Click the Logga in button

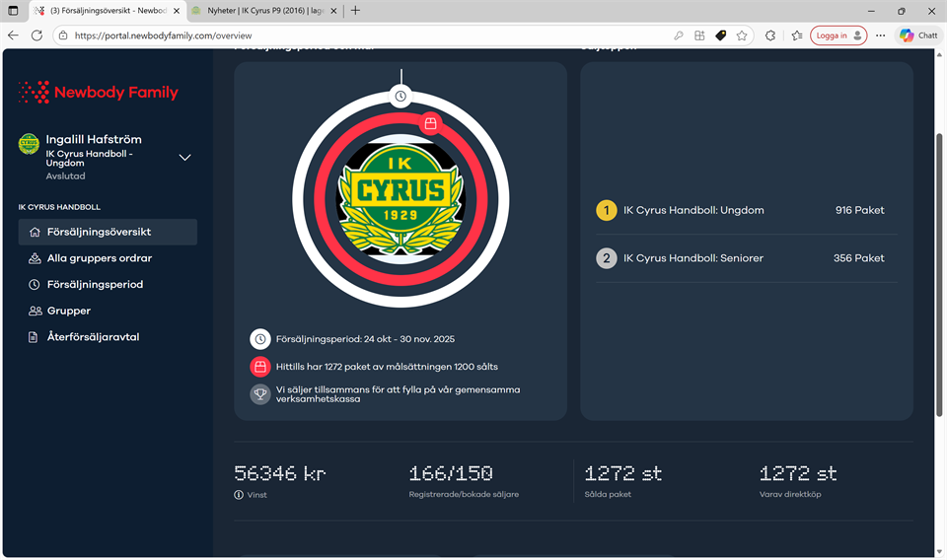click(838, 35)
